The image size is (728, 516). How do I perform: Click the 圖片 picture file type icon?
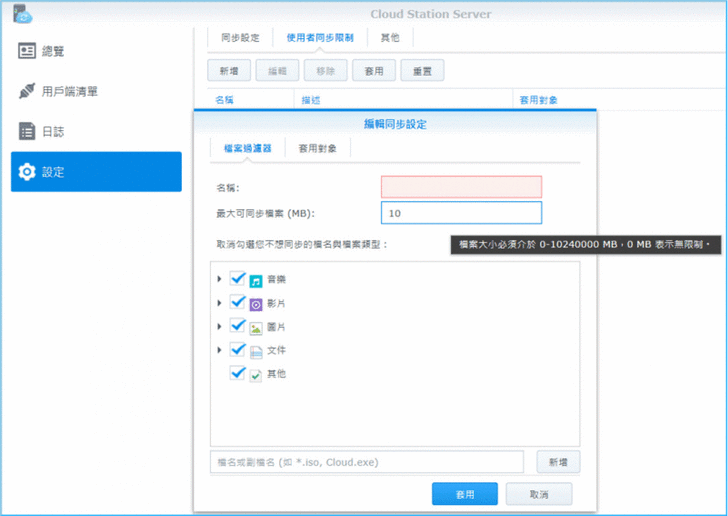[257, 327]
